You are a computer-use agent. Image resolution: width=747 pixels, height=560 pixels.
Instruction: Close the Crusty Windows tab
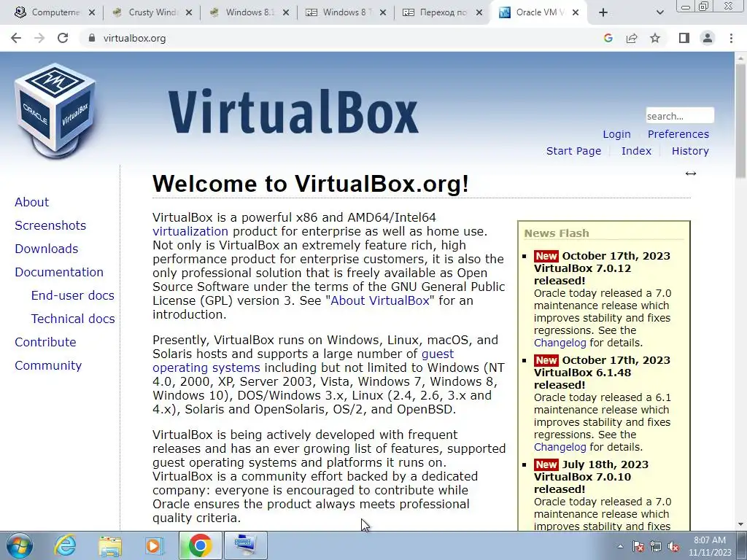pos(189,12)
